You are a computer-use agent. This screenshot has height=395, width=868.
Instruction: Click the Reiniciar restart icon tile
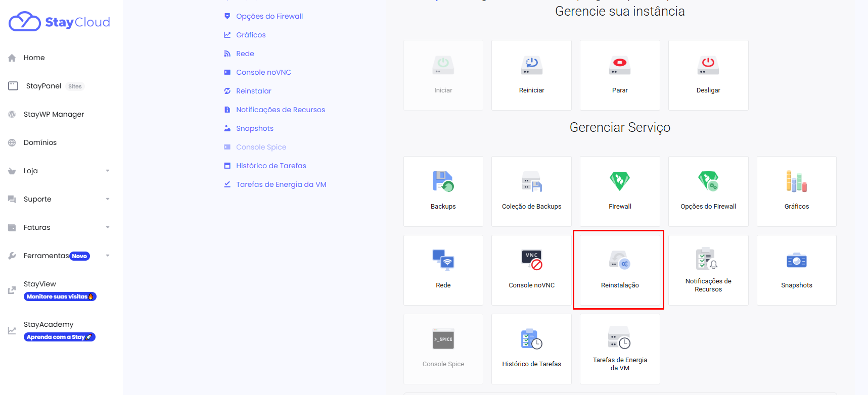[x=532, y=75]
